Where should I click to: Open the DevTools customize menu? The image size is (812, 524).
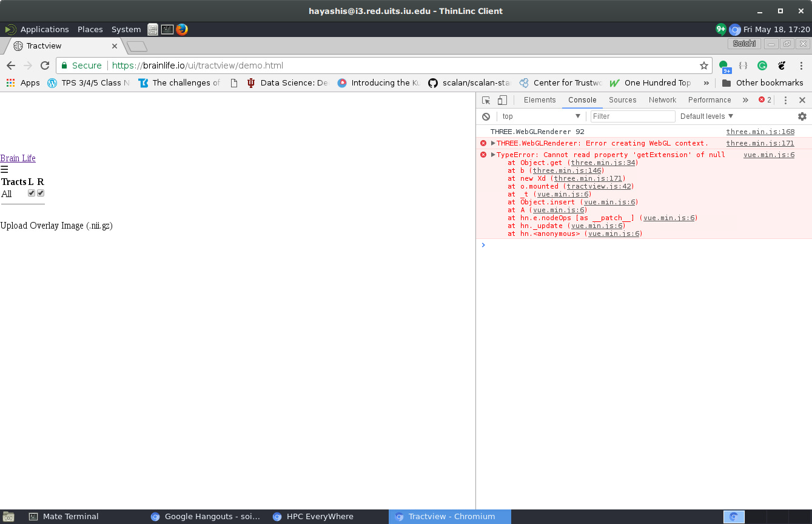[785, 100]
